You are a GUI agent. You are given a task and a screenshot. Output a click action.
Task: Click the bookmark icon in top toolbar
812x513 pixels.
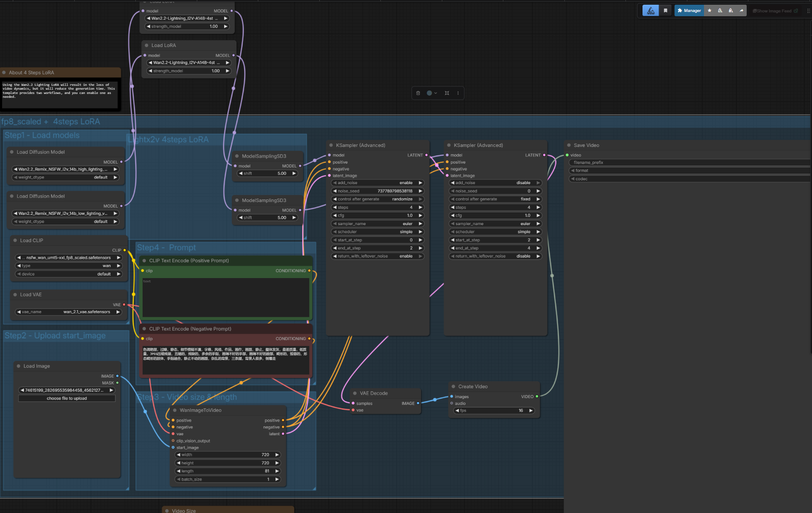pos(665,11)
